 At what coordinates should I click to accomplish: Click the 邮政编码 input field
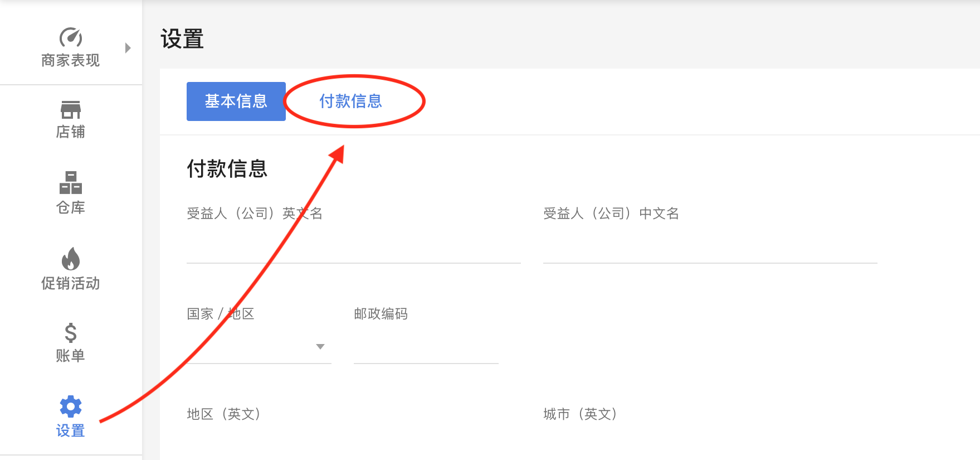pos(426,351)
